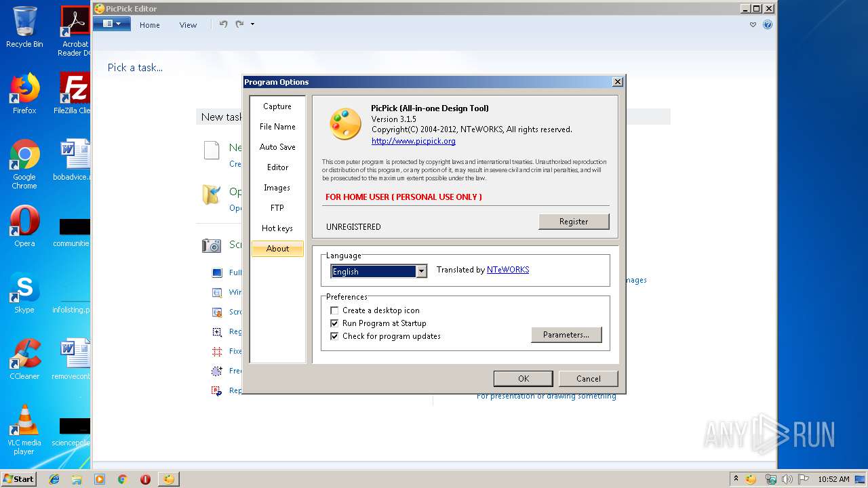The height and width of the screenshot is (488, 868).
Task: Click the PicPick palette logo icon
Action: (x=345, y=124)
